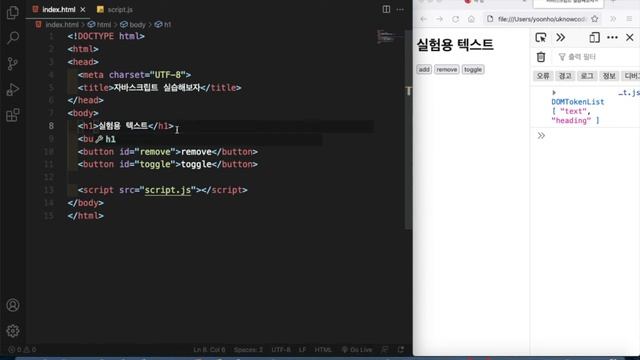Open the source link for the console log
This screenshot has width=640, height=360.
point(629,93)
